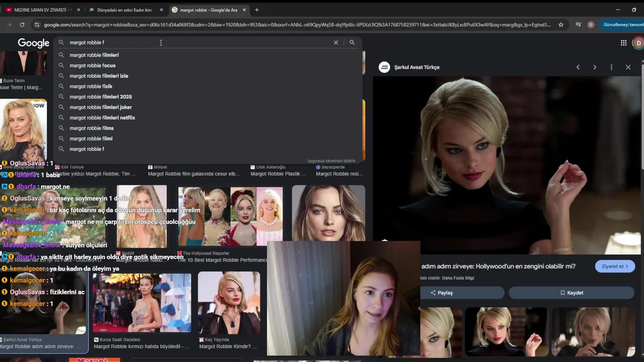Open the Kaç Yaşında Margot Robbie thumbnail

(x=229, y=303)
